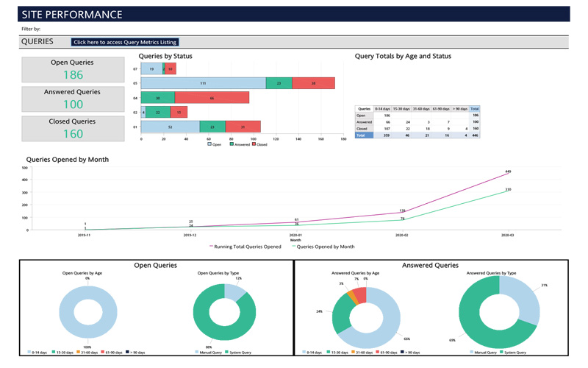This screenshot has height=368, width=588.
Task: Toggle Running Total Queries Opened legend item
Action: pyautogui.click(x=246, y=247)
